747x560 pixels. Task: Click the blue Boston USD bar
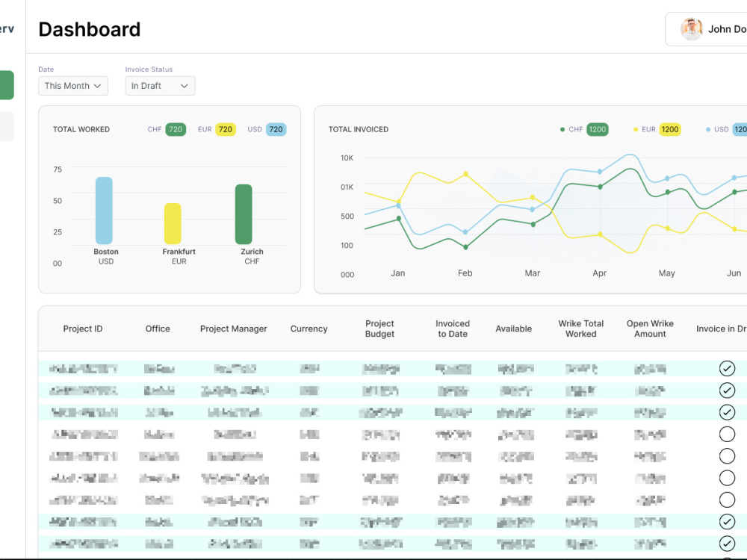104,211
